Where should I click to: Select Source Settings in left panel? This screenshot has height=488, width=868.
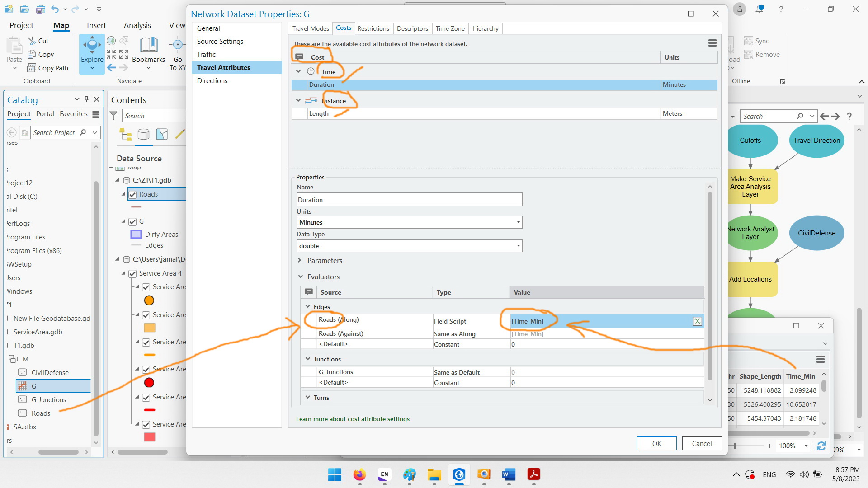(220, 41)
